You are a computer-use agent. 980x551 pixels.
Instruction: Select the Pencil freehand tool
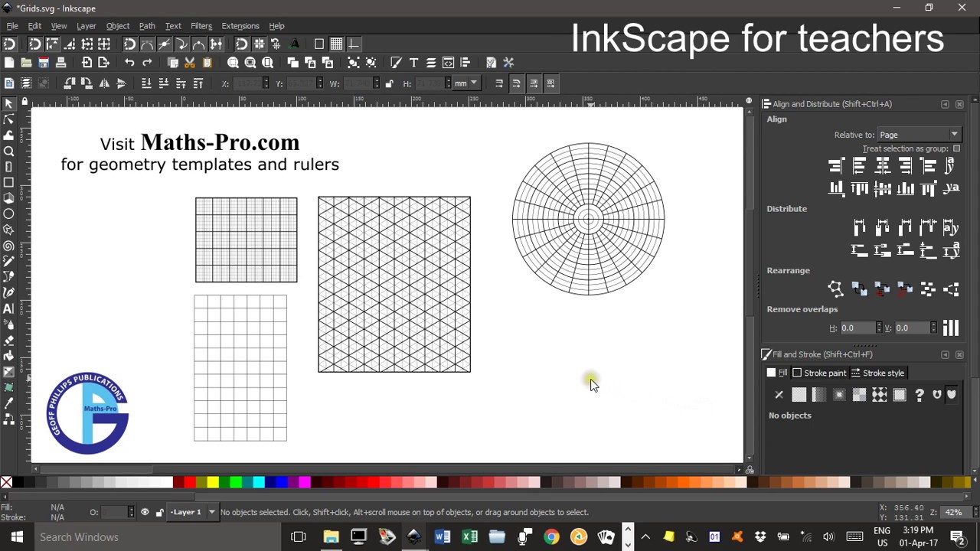point(8,262)
